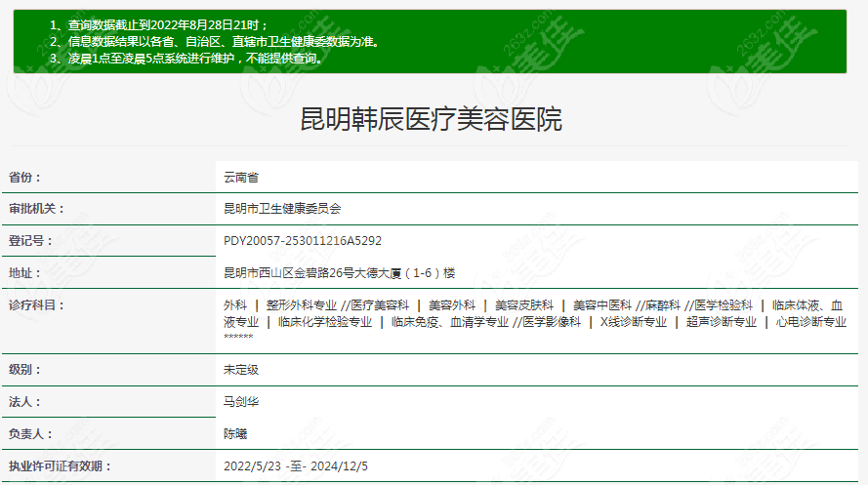
Task: Click the value 云南省
Action: (x=241, y=178)
